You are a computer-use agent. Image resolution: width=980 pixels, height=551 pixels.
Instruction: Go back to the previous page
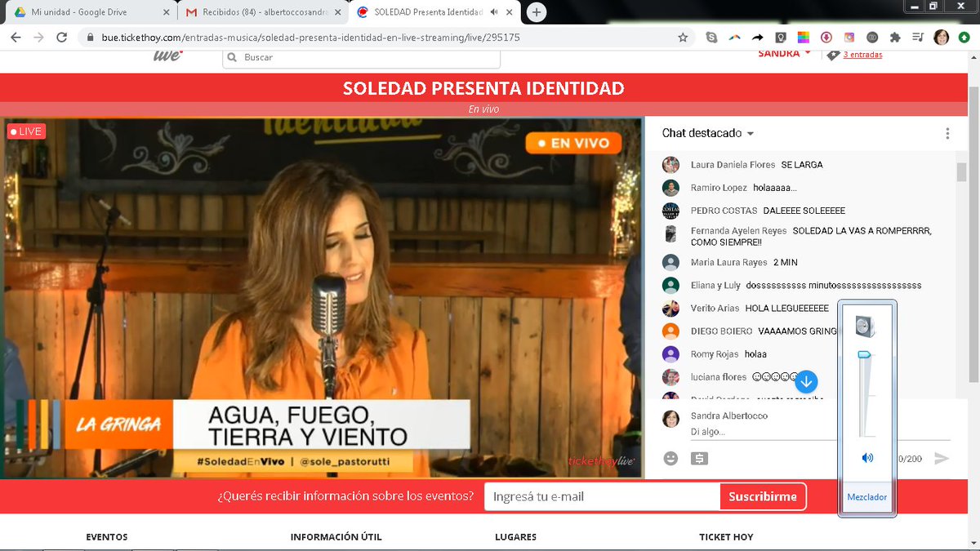[x=16, y=38]
